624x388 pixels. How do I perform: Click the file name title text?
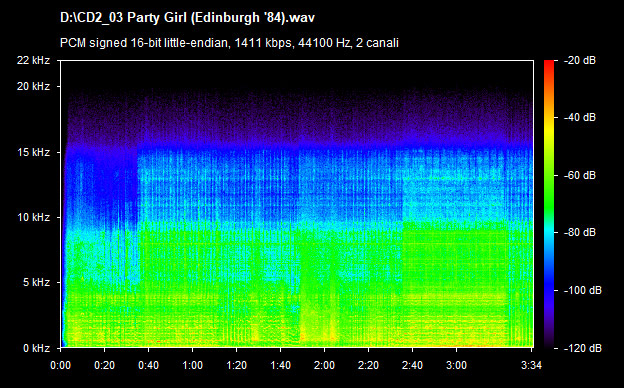187,18
